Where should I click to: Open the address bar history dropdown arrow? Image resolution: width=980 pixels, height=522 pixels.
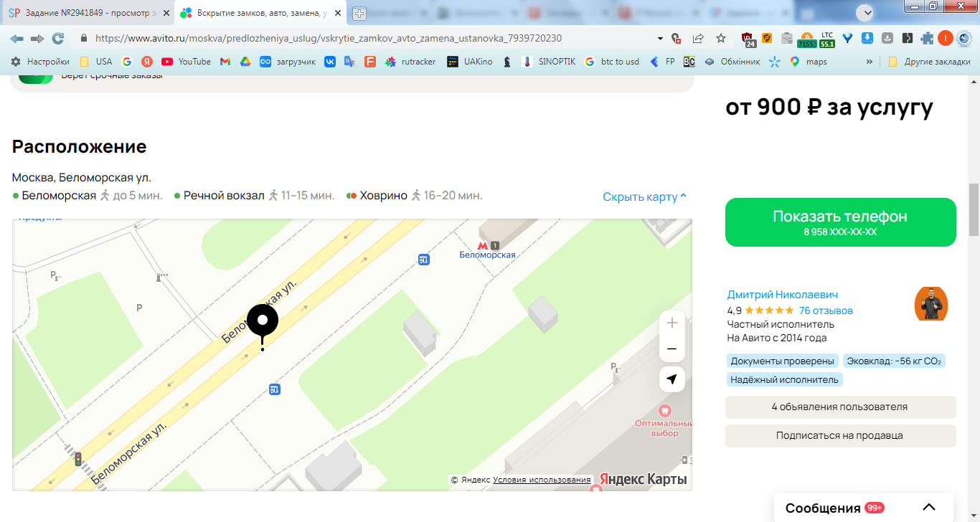coord(660,39)
